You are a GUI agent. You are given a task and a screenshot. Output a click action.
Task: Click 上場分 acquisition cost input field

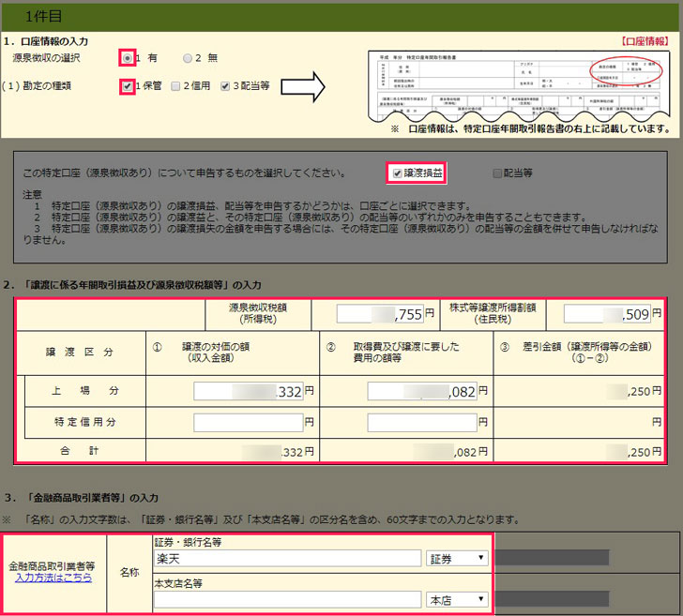point(423,389)
